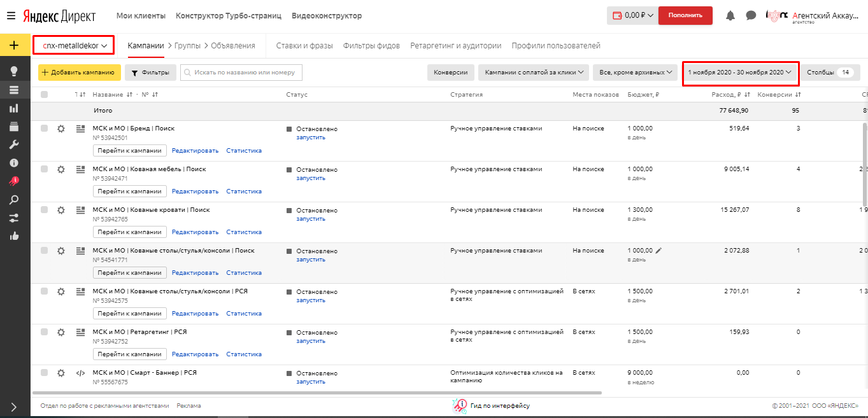
Task: Expand the cnx-metalldekor client dropdown
Action: click(74, 46)
